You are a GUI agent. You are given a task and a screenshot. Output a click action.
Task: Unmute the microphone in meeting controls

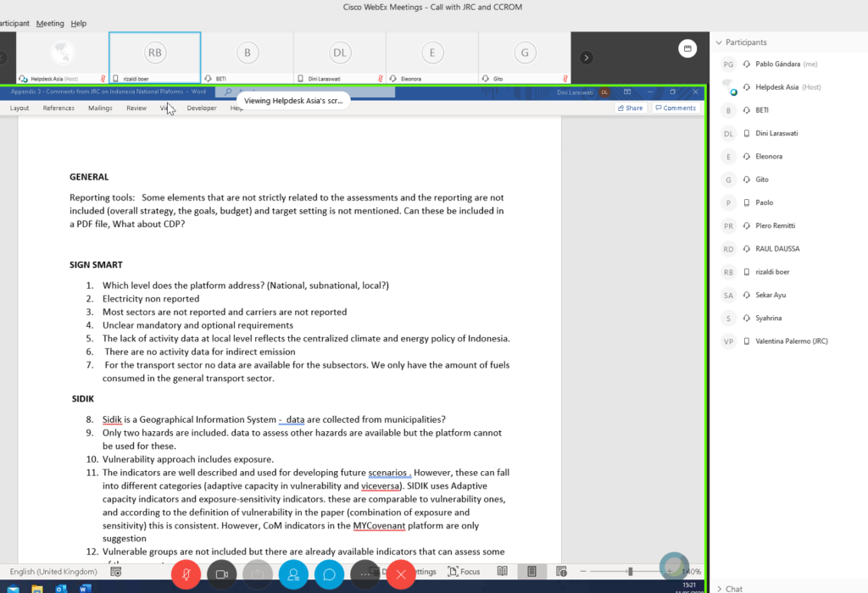click(x=186, y=574)
